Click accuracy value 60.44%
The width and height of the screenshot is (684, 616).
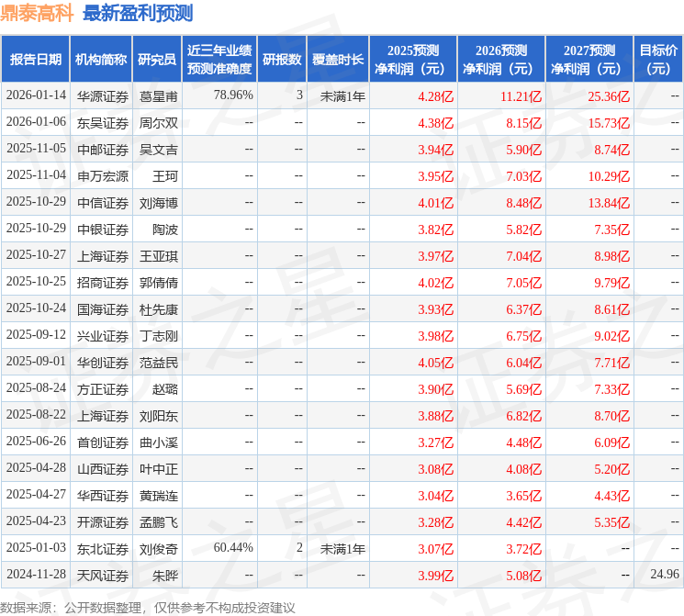(233, 547)
